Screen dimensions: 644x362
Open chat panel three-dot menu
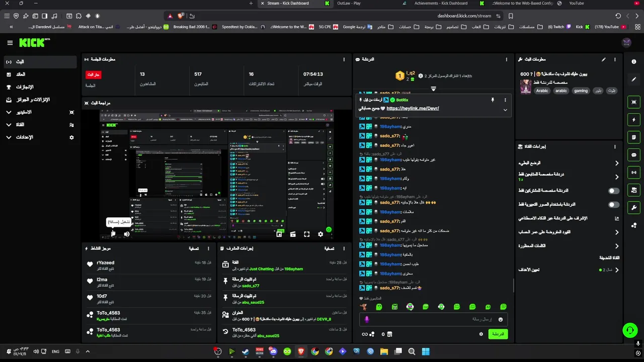507,59
